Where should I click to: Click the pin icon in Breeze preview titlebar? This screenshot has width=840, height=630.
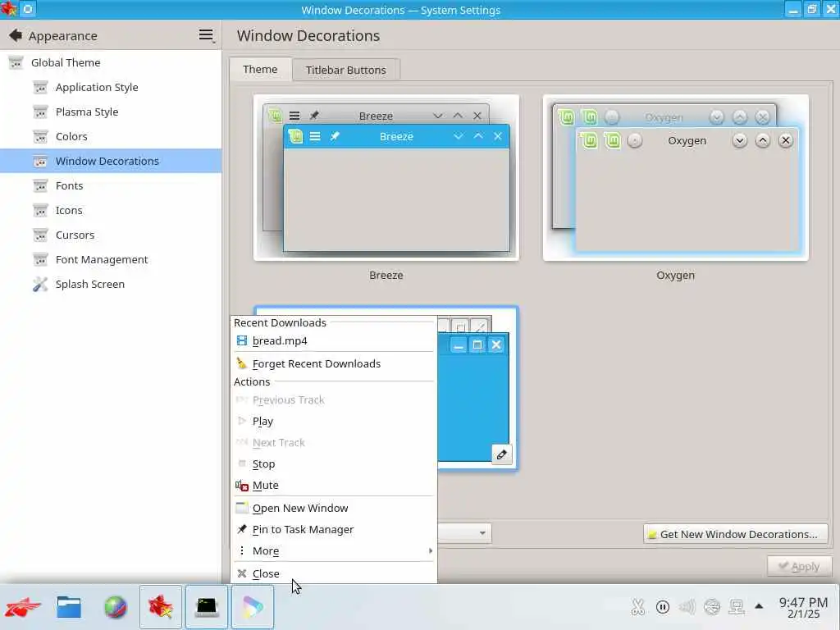pos(335,137)
